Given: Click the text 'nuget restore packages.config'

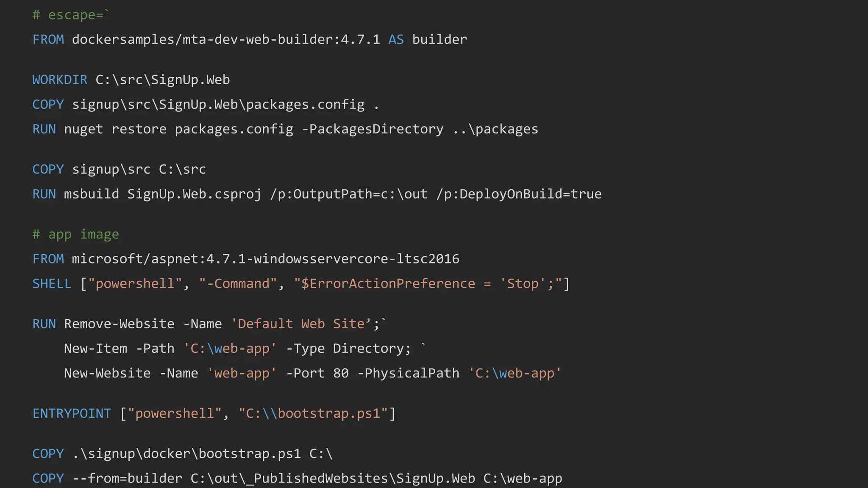Looking at the screenshot, I should click(x=178, y=129).
